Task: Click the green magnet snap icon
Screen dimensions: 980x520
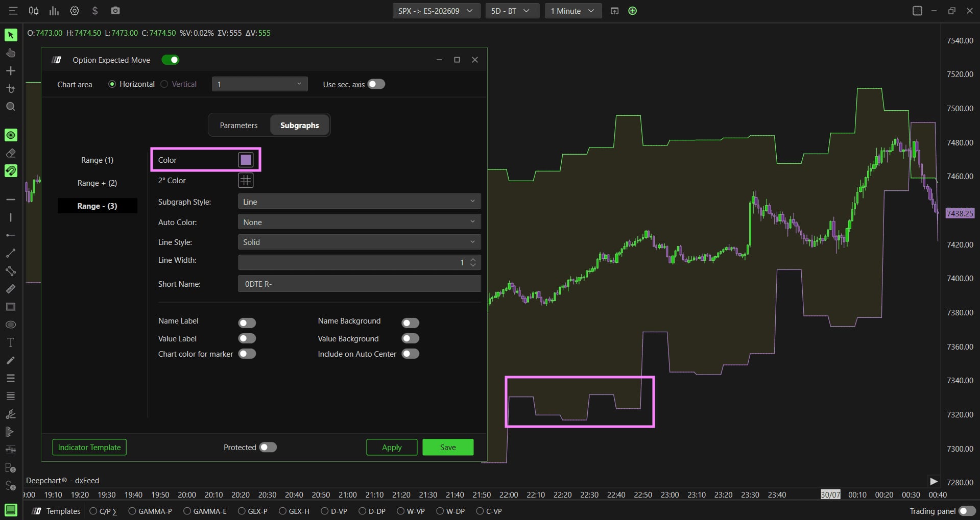Action: pos(11,170)
